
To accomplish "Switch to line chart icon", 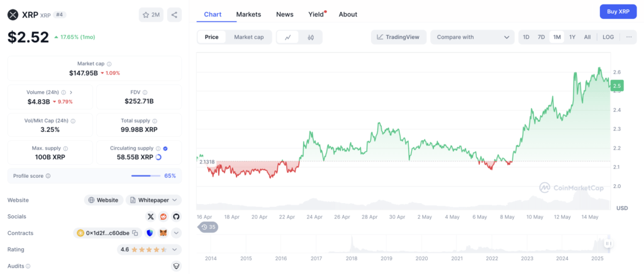I will tap(288, 37).
